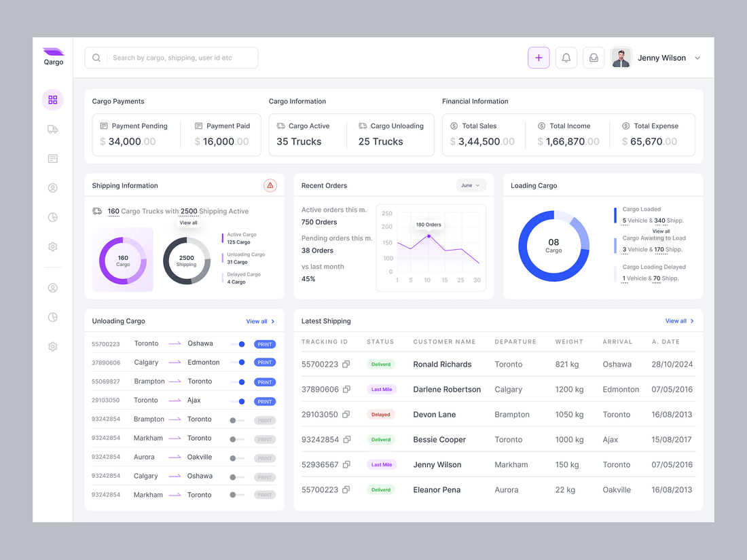Click the notification bell icon
Viewport: 747px width, 560px height.
(566, 58)
